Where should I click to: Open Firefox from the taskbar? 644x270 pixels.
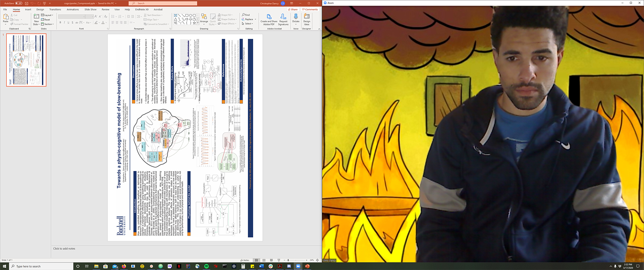coord(124,266)
